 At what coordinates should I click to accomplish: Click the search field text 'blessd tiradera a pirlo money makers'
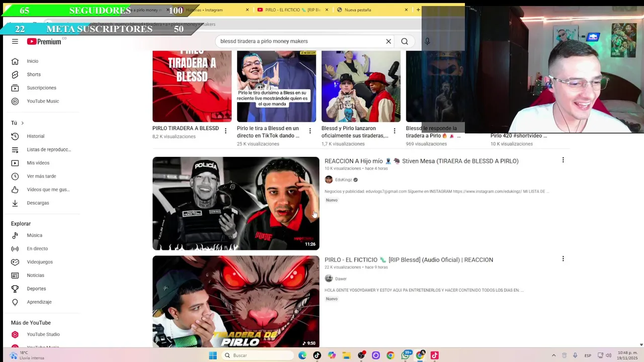pyautogui.click(x=264, y=41)
